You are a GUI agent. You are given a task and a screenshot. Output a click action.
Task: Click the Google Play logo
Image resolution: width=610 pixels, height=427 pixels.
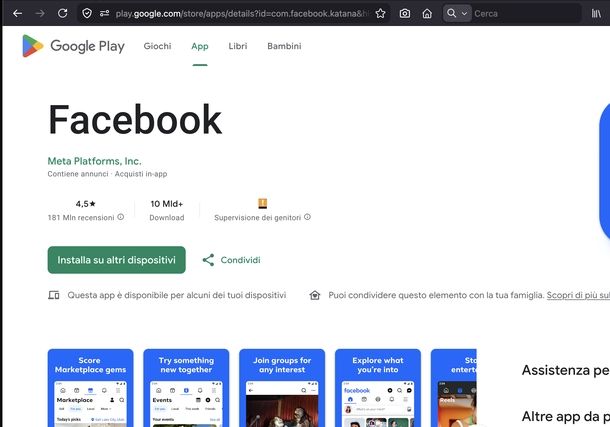pyautogui.click(x=74, y=46)
